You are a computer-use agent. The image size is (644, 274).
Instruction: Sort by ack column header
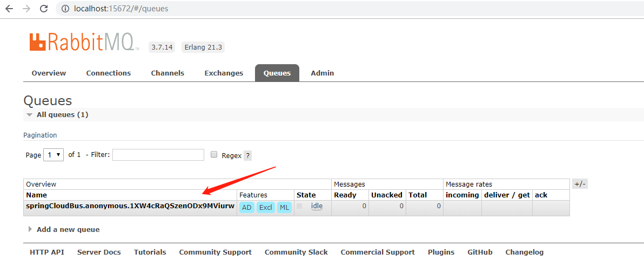(x=541, y=195)
